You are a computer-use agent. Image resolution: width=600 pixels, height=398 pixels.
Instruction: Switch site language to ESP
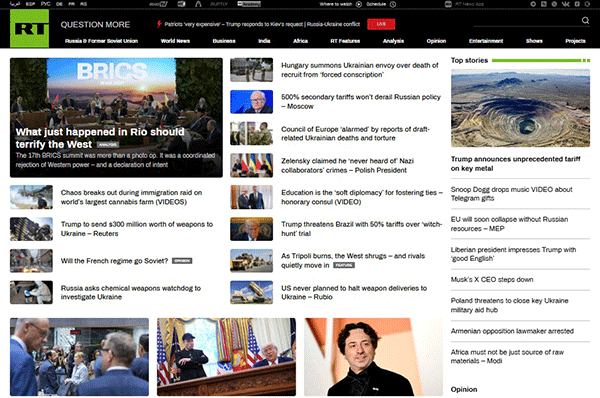point(30,4)
